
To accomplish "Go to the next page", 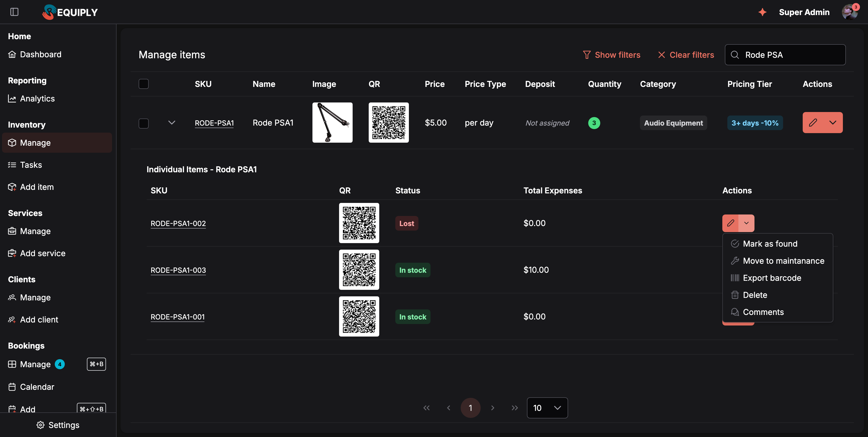I will coord(493,408).
